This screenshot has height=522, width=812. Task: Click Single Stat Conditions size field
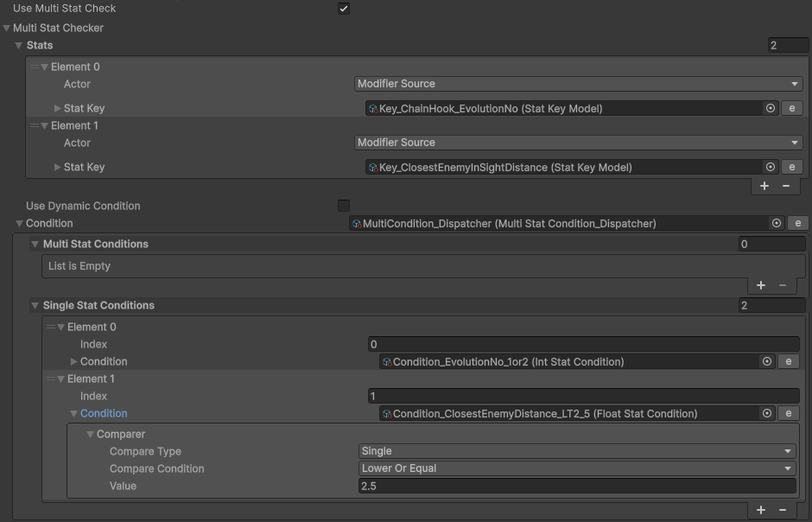tap(771, 306)
